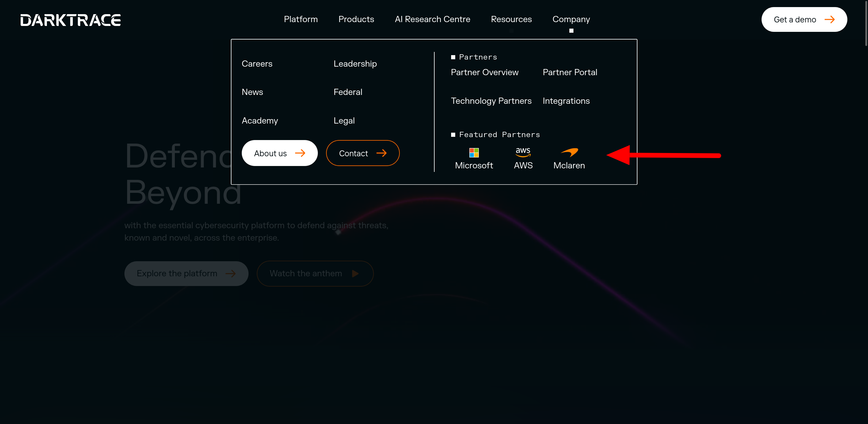The height and width of the screenshot is (424, 868).
Task: Click the Get a demo button
Action: (x=804, y=19)
